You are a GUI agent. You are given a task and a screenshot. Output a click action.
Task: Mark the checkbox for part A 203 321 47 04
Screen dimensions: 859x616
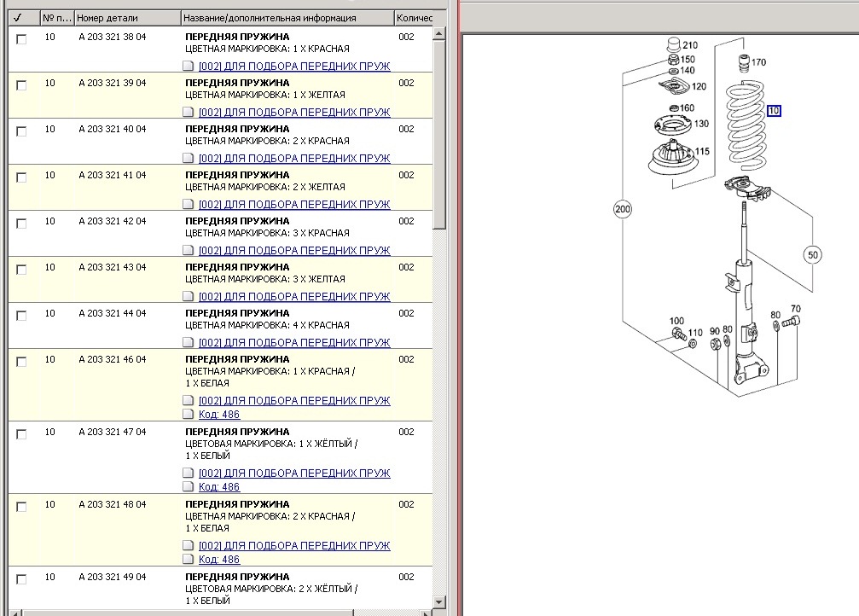point(21,434)
